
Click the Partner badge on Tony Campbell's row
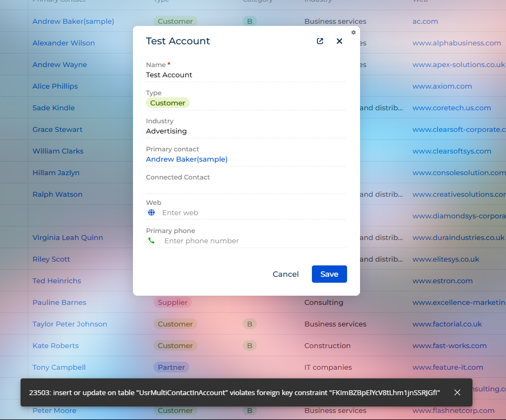coord(171,366)
